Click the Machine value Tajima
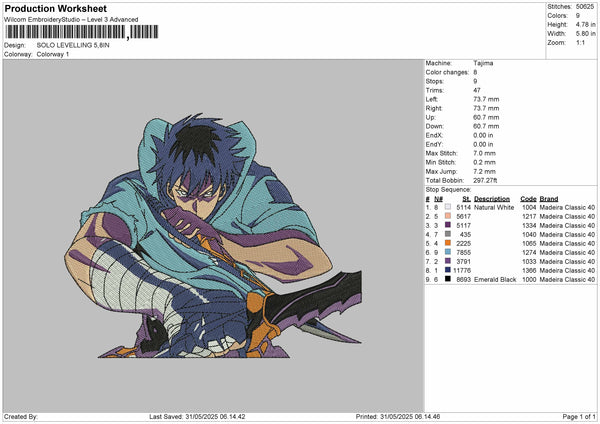 coord(483,63)
